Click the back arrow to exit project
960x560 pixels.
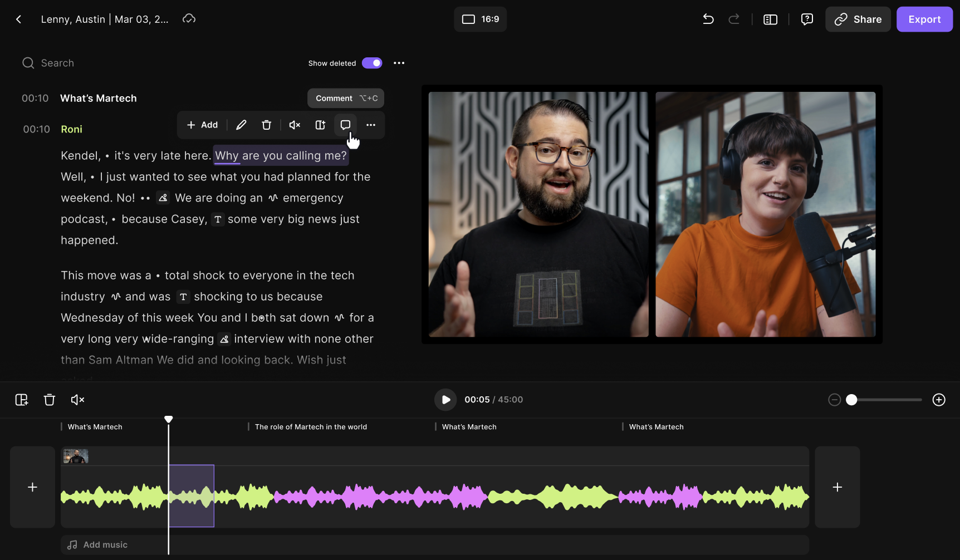(19, 19)
